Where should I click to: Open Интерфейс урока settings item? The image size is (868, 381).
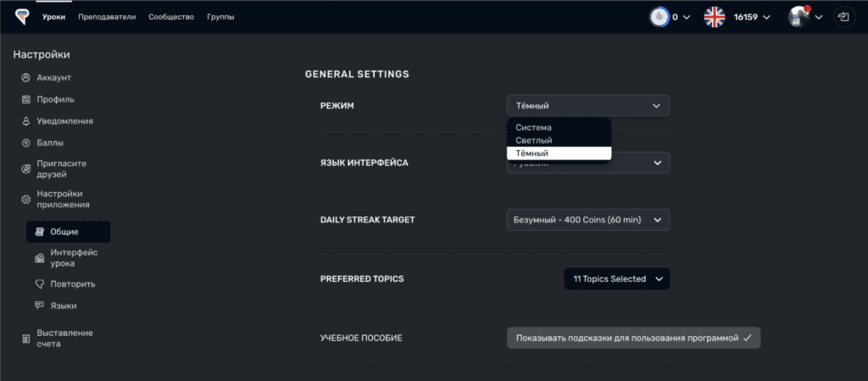point(74,258)
